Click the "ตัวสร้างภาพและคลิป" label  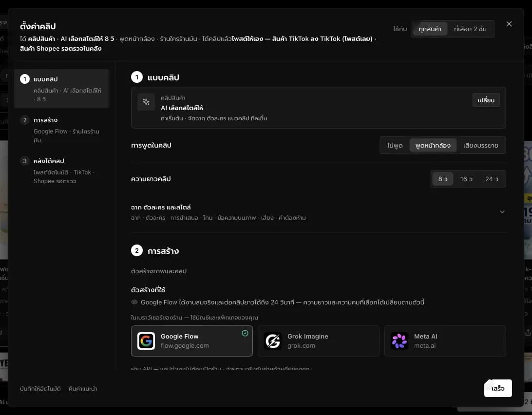click(x=159, y=271)
